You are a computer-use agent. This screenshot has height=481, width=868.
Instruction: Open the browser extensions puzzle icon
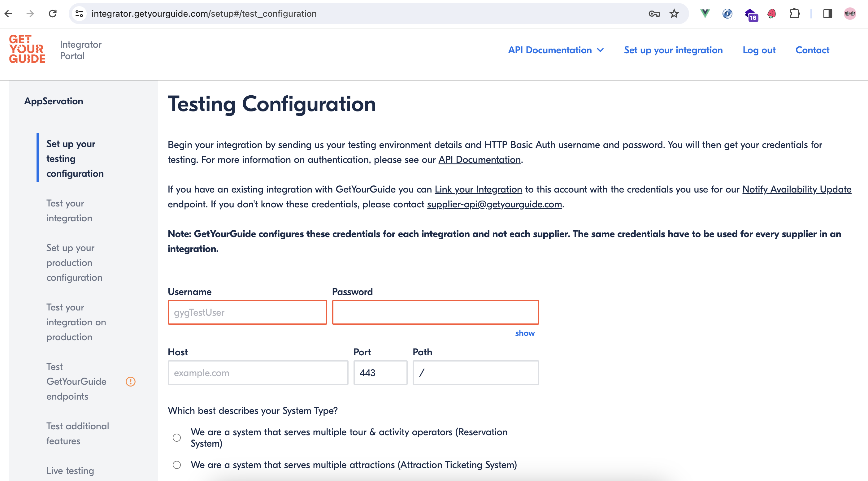click(794, 14)
